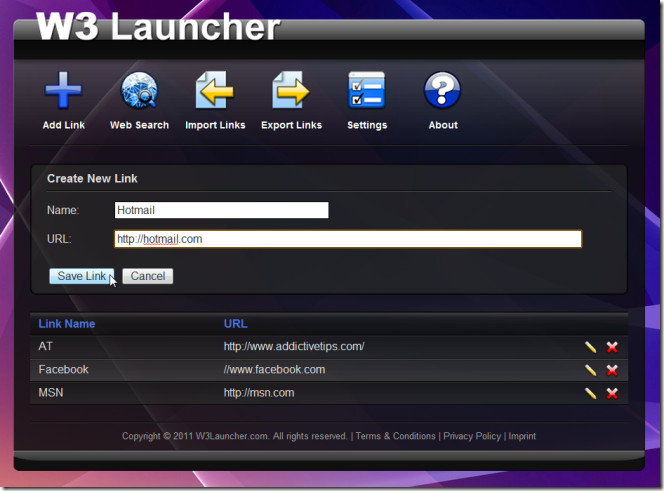The width and height of the screenshot is (664, 491).
Task: Click the //www.facebook.com URL
Action: (274, 369)
